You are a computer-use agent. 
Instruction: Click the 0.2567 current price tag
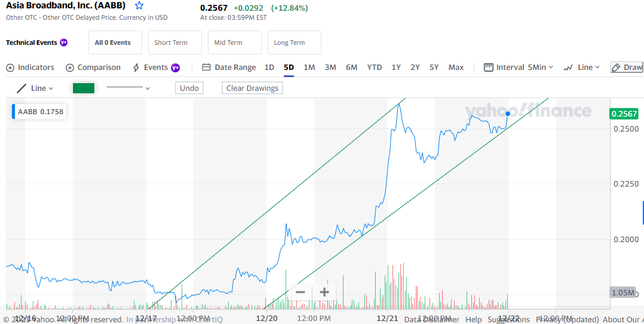coord(624,114)
